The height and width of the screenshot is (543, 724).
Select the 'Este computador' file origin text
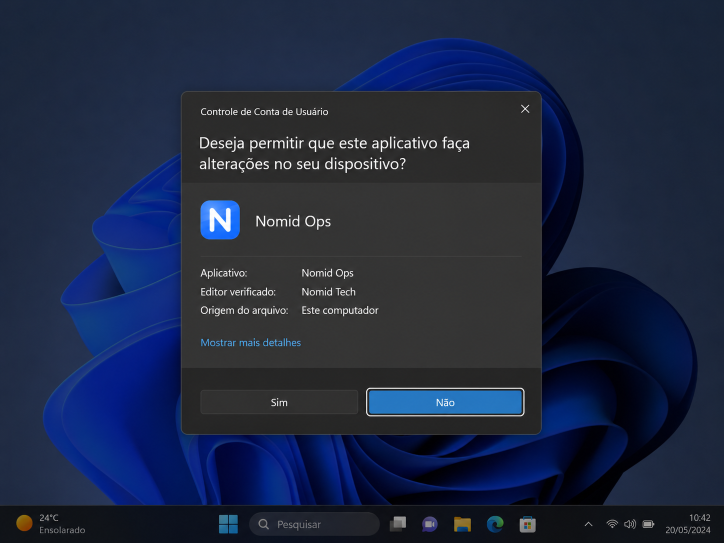340,310
